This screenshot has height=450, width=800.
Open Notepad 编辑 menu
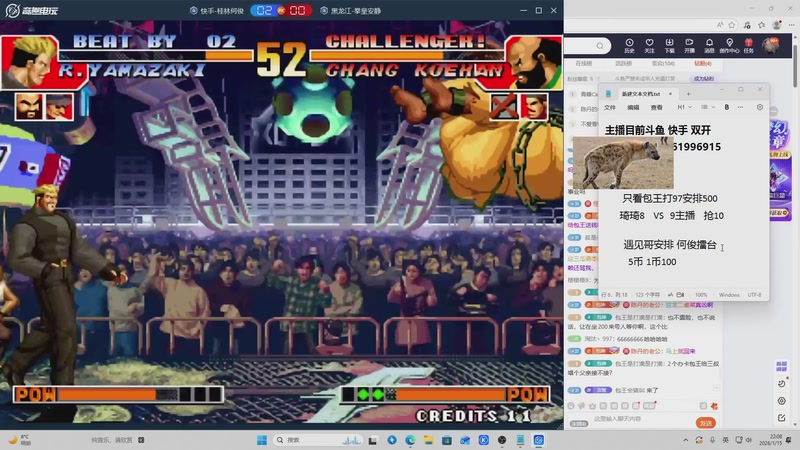pyautogui.click(x=633, y=108)
